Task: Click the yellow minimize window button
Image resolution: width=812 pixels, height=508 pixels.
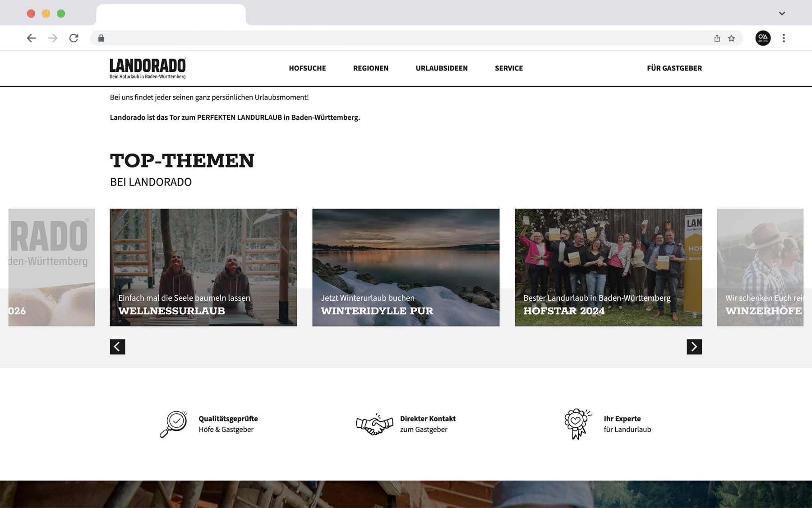Action: [x=46, y=14]
